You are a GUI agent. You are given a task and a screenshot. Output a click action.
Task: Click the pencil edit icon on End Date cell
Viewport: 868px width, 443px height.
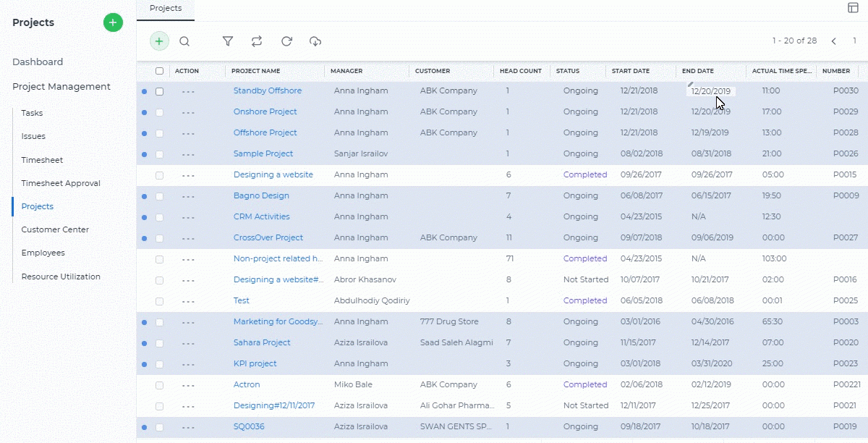[x=691, y=84]
